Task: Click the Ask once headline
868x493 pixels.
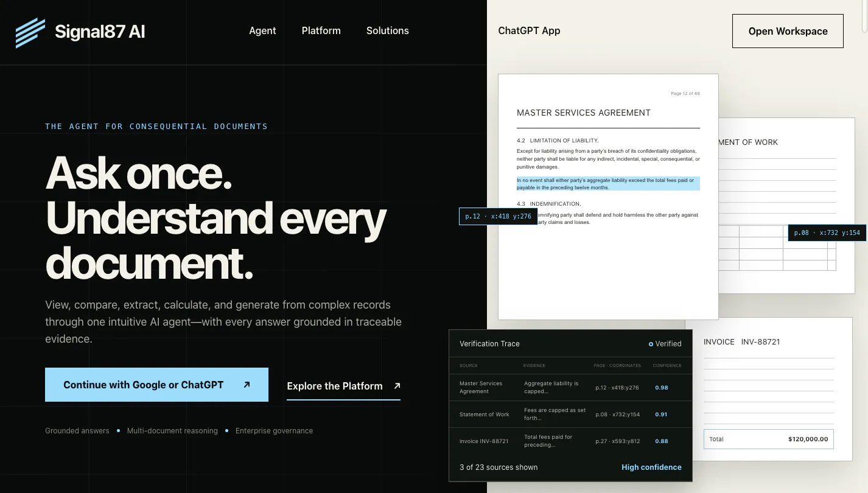Action: click(x=139, y=173)
